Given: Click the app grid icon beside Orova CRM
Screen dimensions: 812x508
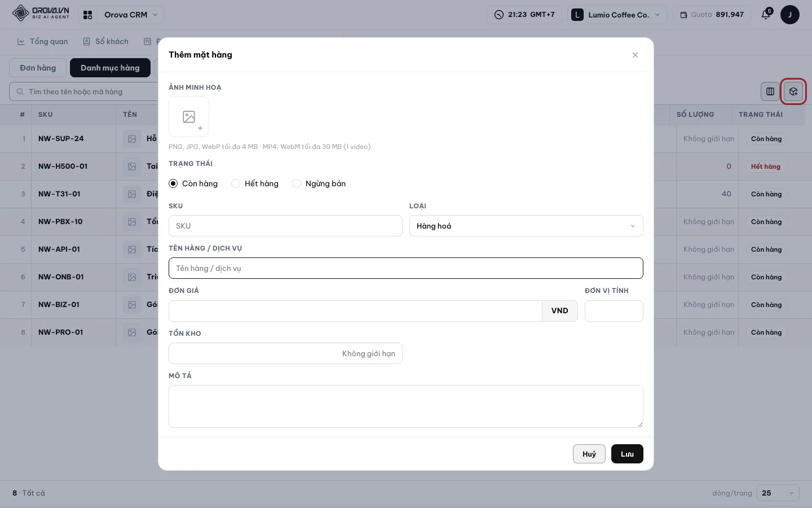Looking at the screenshot, I should click(x=87, y=15).
